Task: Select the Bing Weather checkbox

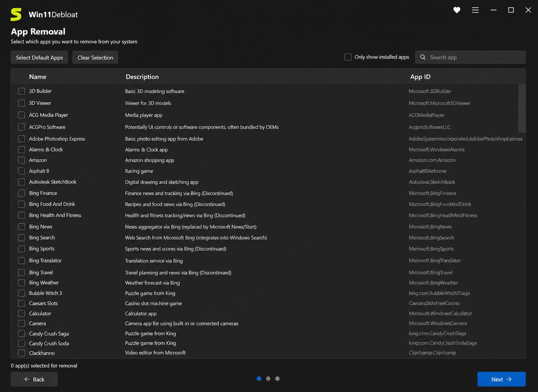Action: [22, 283]
